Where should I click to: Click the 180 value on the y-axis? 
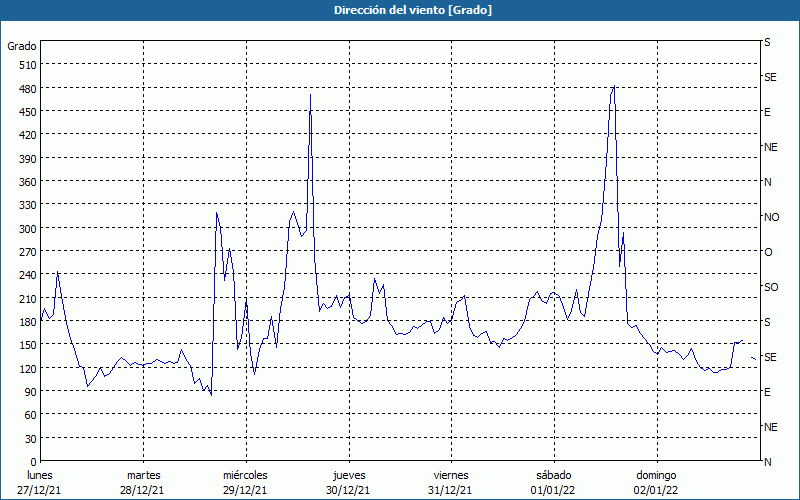tap(28, 321)
